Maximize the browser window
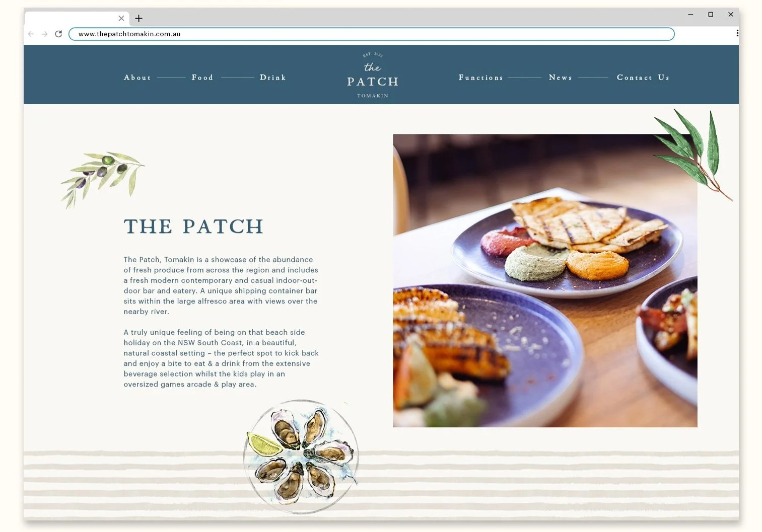This screenshot has height=532, width=762. click(x=711, y=15)
